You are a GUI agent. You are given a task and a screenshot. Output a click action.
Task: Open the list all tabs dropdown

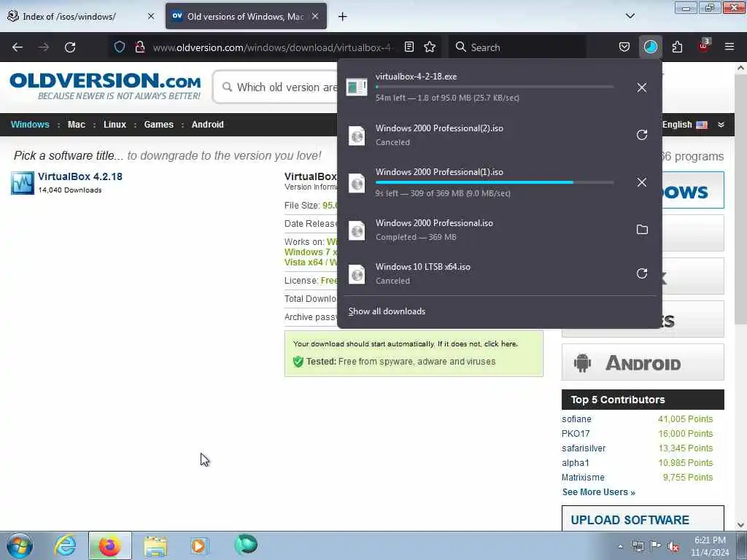coord(630,16)
